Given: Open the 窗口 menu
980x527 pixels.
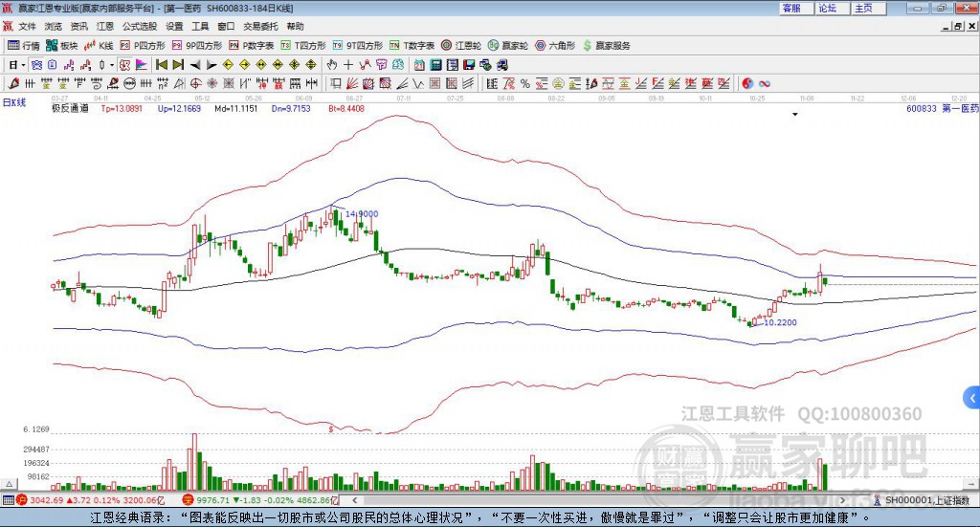Looking at the screenshot, I should [226, 26].
